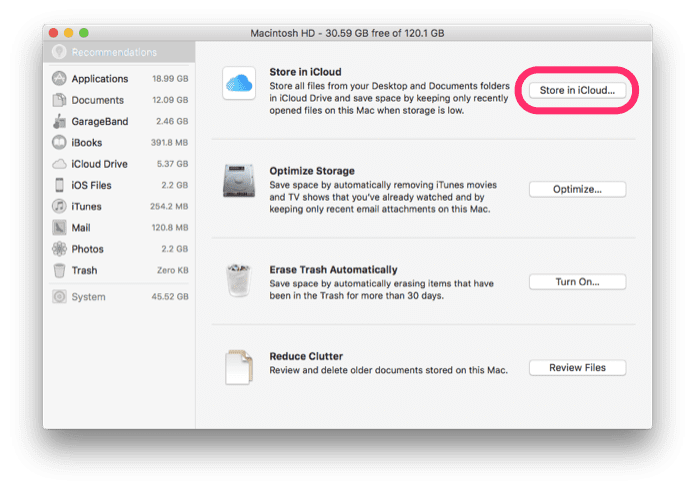Click the Mail stamp icon
This screenshot has width=695, height=490.
pos(59,227)
